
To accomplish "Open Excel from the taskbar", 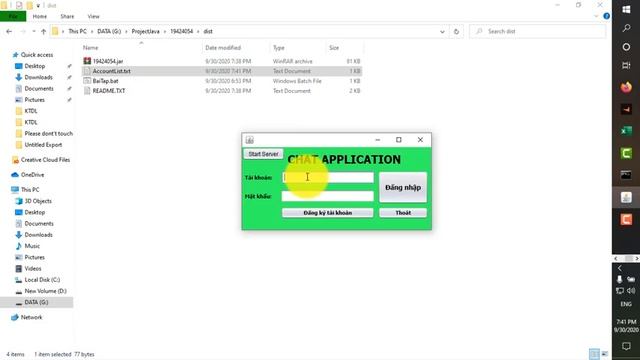I will (626, 131).
